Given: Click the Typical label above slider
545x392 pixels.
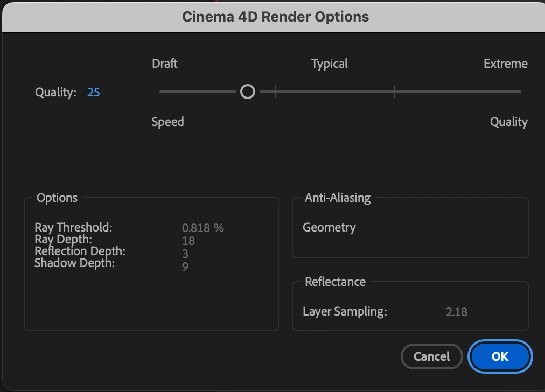Looking at the screenshot, I should click(329, 64).
